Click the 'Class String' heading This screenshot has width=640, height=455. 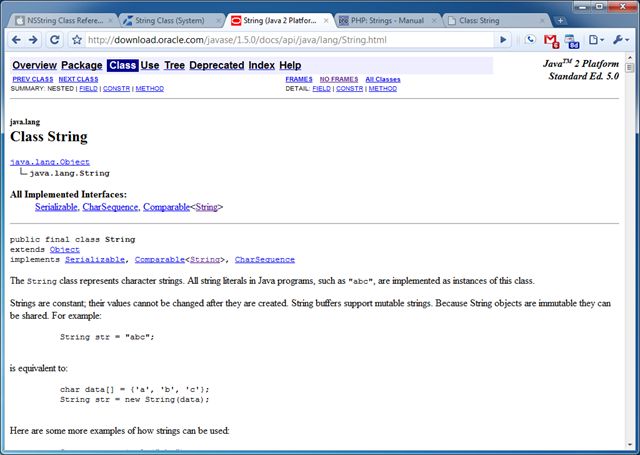tap(49, 137)
